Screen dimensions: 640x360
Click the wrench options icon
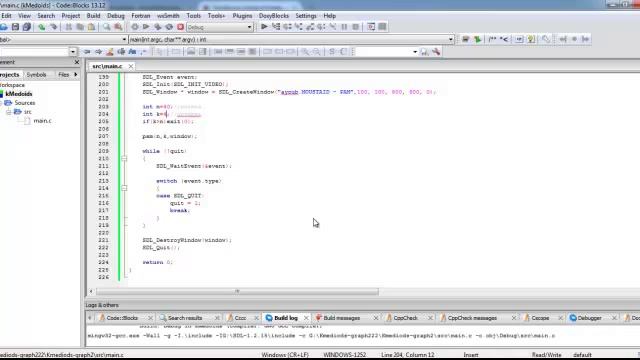coord(436,52)
